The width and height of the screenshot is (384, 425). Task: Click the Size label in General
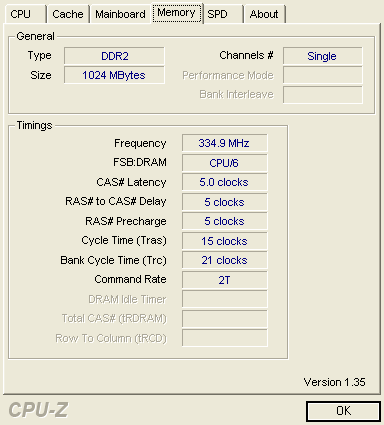pos(41,75)
